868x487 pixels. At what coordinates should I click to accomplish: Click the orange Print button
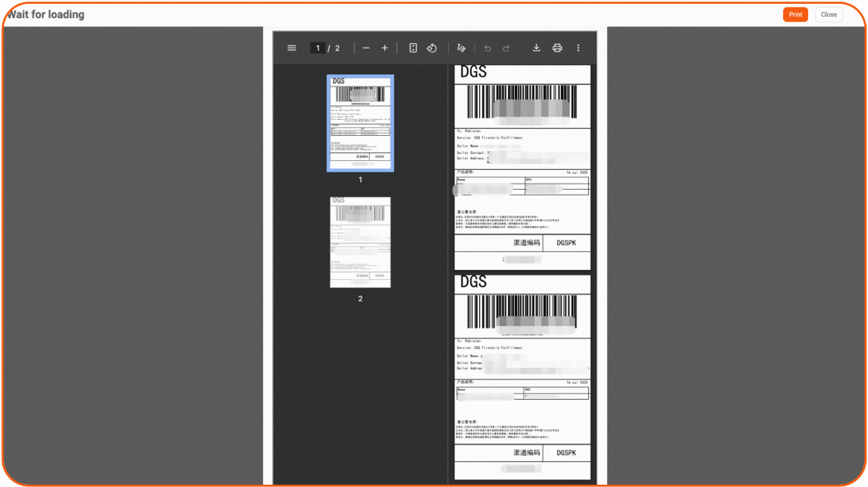coord(795,14)
